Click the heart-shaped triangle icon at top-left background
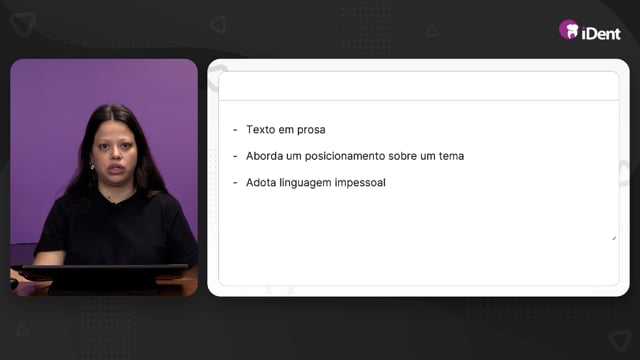 pyautogui.click(x=23, y=24)
